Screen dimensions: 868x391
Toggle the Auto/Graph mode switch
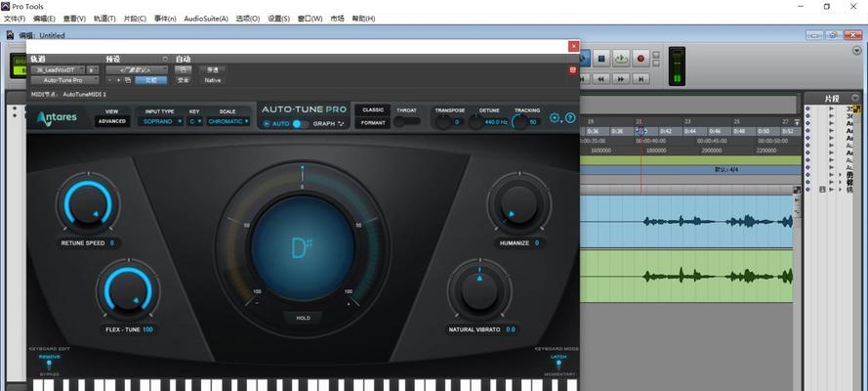click(x=301, y=123)
